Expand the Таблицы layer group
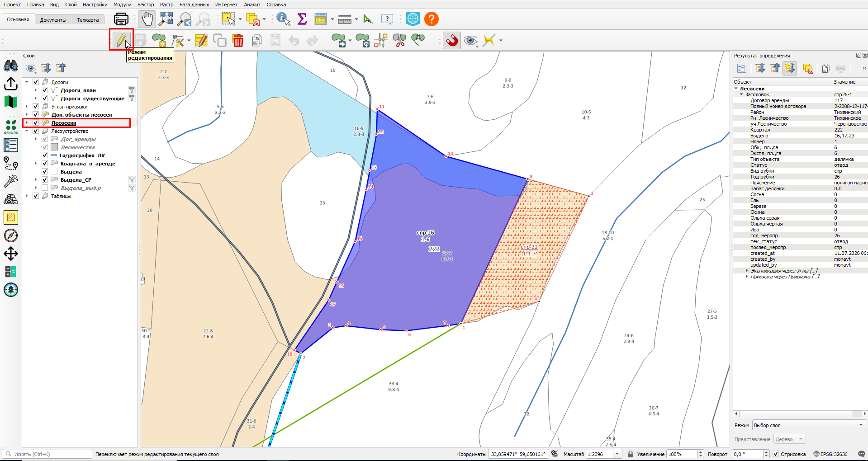This screenshot has width=868, height=461. click(27, 196)
